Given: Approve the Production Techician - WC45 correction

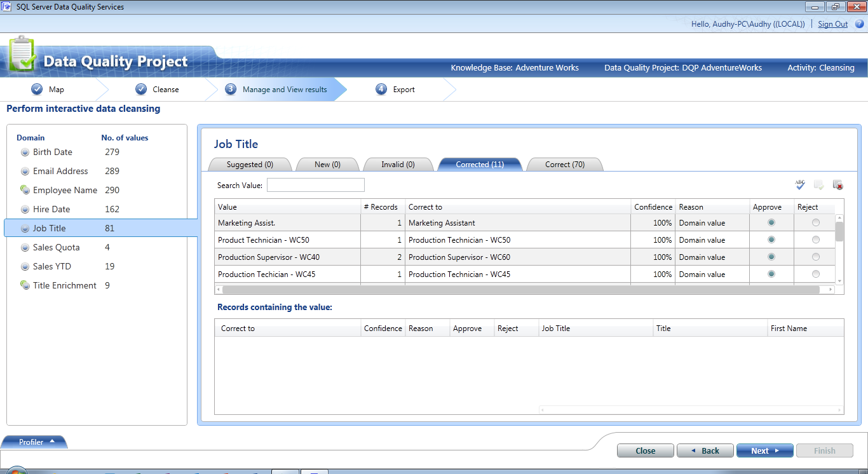Looking at the screenshot, I should tap(771, 274).
